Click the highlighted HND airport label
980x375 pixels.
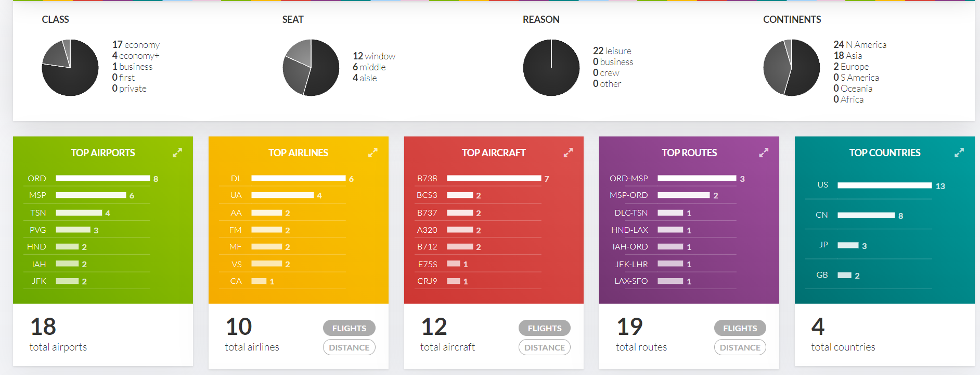(36, 246)
